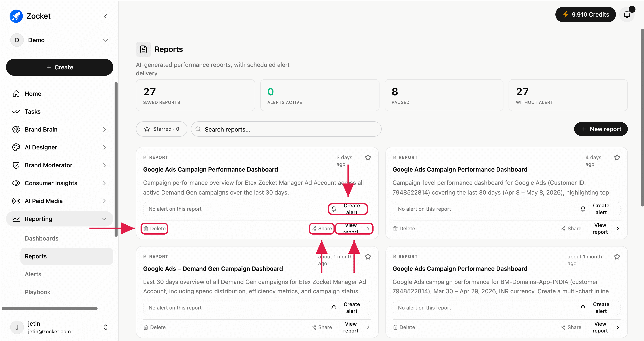Click the Brand Brain brain icon
This screenshot has height=341, width=644.
coord(16,129)
